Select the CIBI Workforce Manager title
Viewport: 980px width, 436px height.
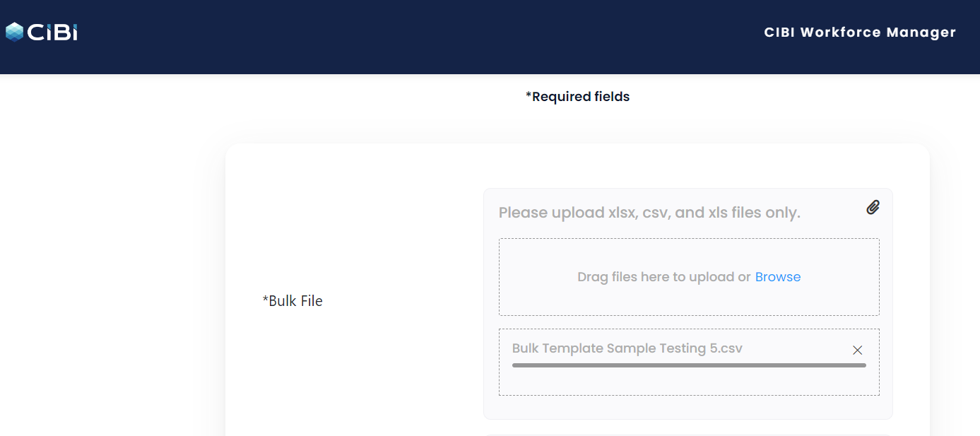(x=860, y=33)
